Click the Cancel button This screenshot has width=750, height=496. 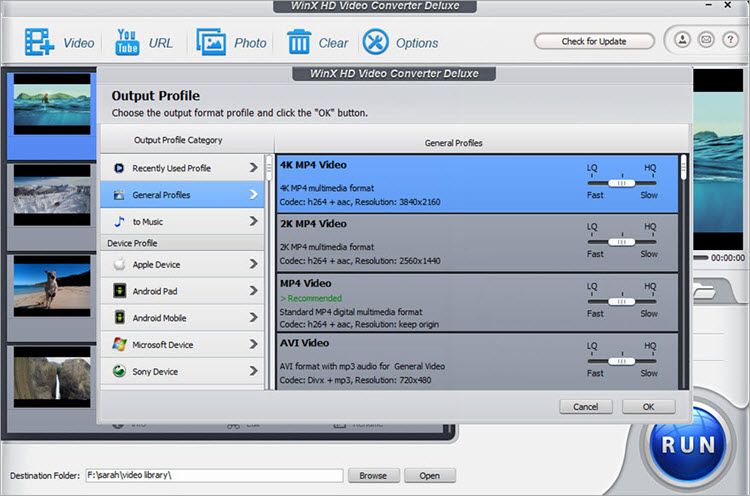586,407
